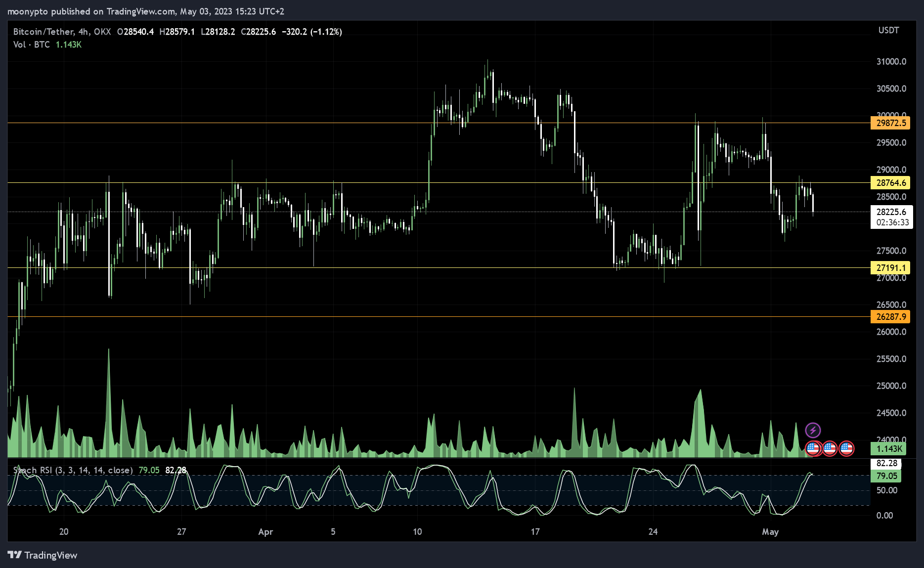Click the Stoch RSI indicator legend
The width and height of the screenshot is (924, 568).
(73, 470)
